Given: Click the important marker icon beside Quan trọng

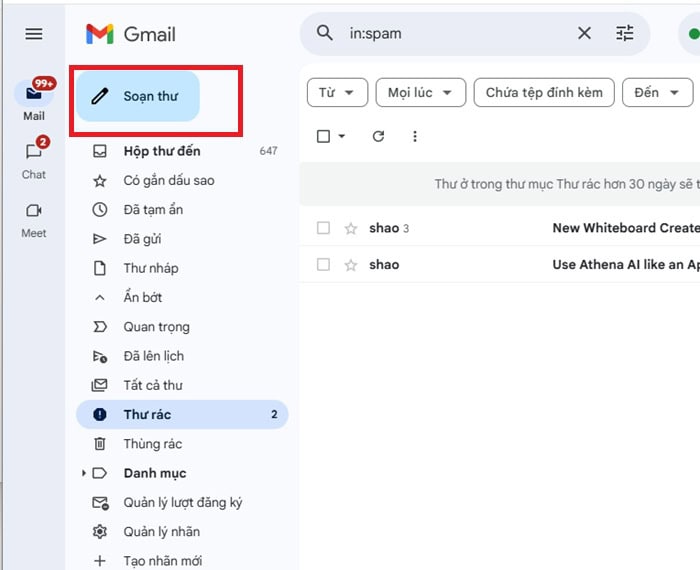Looking at the screenshot, I should click(100, 327).
